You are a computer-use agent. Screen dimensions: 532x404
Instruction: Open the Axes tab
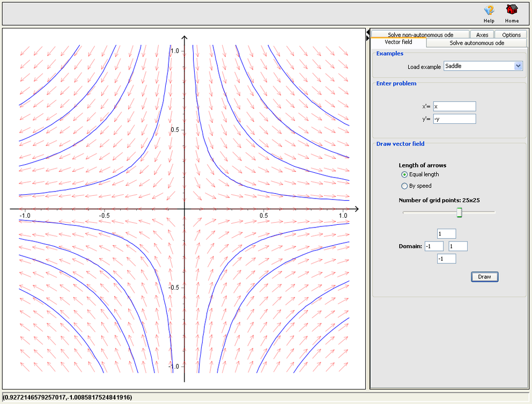tap(482, 34)
